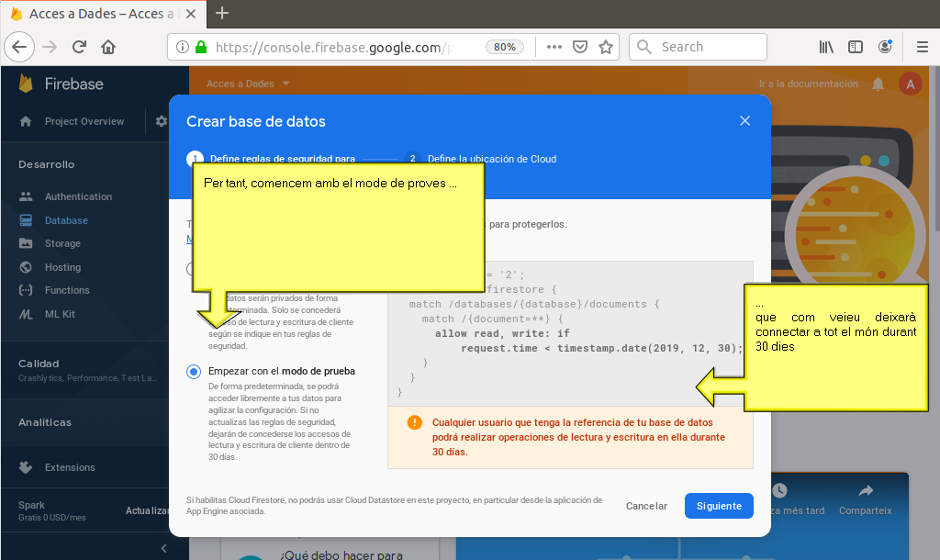Click the watch later clock icon
940x560 pixels.
tap(778, 491)
